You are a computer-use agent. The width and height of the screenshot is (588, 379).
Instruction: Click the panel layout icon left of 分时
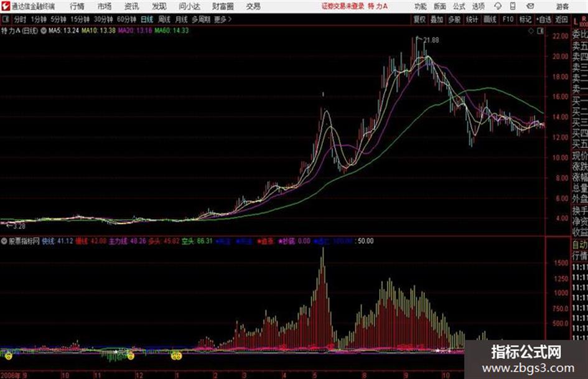tap(5, 19)
